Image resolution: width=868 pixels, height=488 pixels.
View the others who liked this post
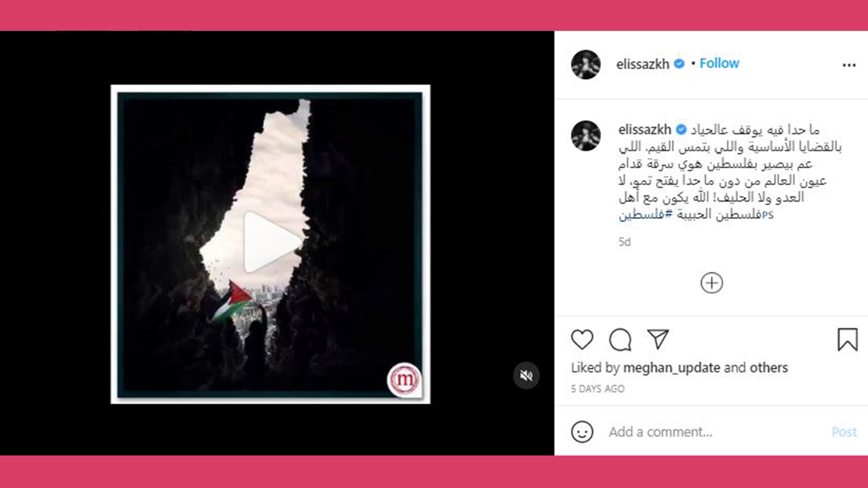coord(769,368)
